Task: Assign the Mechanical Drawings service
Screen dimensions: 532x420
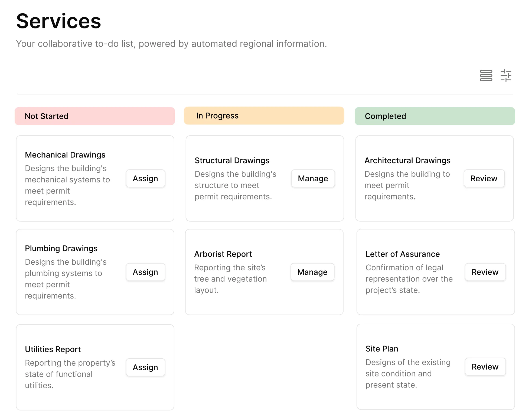Action: coord(145,178)
